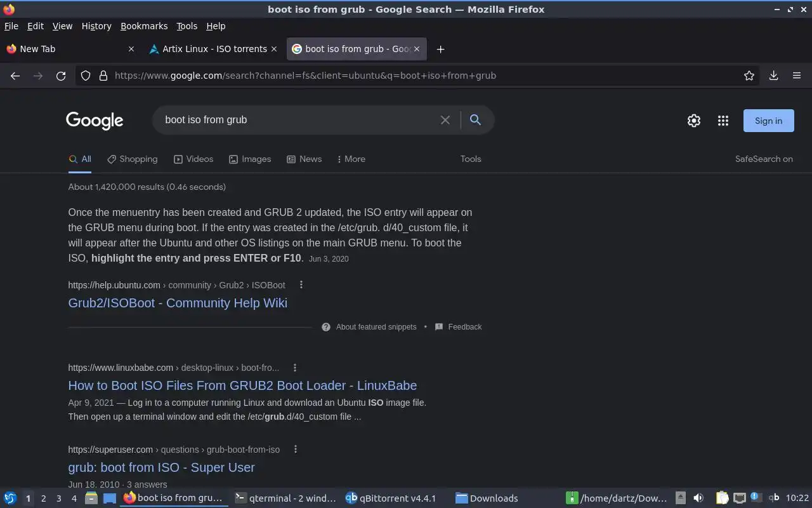Open the Firefox downloads panel
Viewport: 812px width, 508px height.
click(x=773, y=76)
